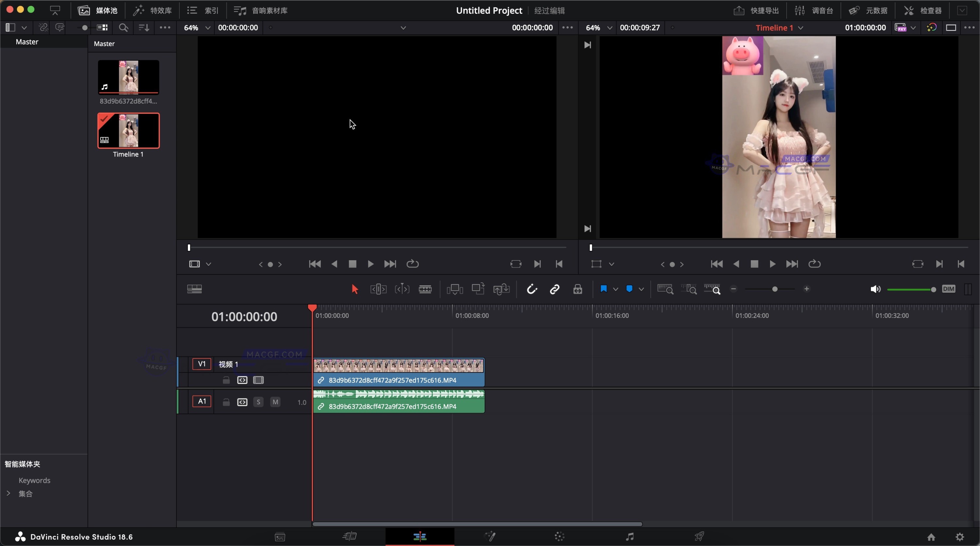Expand the 集合 smart bin group
Image resolution: width=980 pixels, height=546 pixels.
point(9,493)
